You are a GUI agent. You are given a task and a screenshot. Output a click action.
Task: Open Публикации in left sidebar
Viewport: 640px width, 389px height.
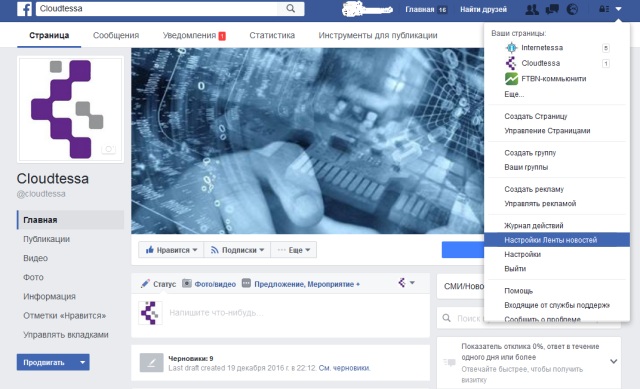click(x=47, y=239)
